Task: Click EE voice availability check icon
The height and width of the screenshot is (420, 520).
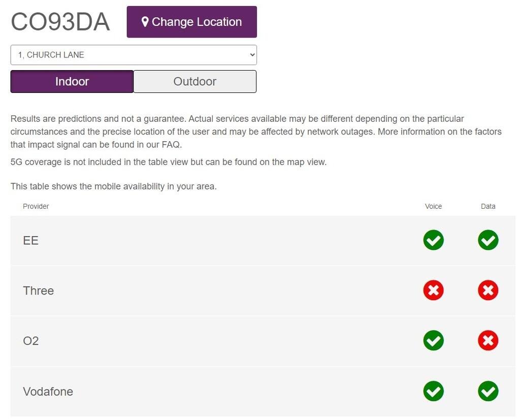Action: coord(433,240)
